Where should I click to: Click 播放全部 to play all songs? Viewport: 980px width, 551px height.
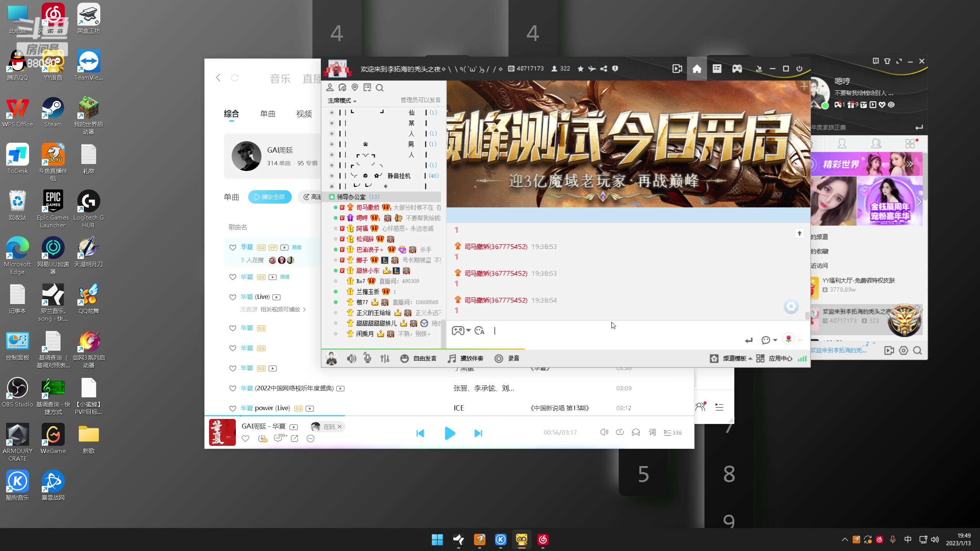(x=269, y=197)
